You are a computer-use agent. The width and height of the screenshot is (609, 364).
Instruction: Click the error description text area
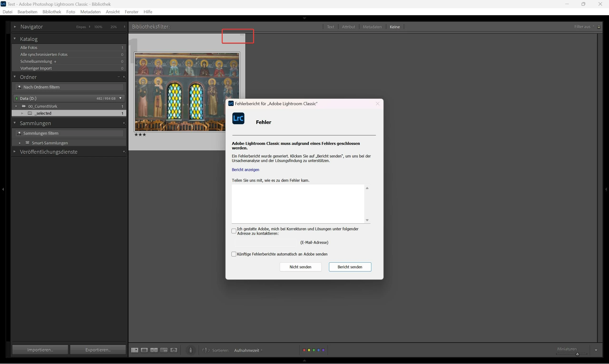(298, 204)
